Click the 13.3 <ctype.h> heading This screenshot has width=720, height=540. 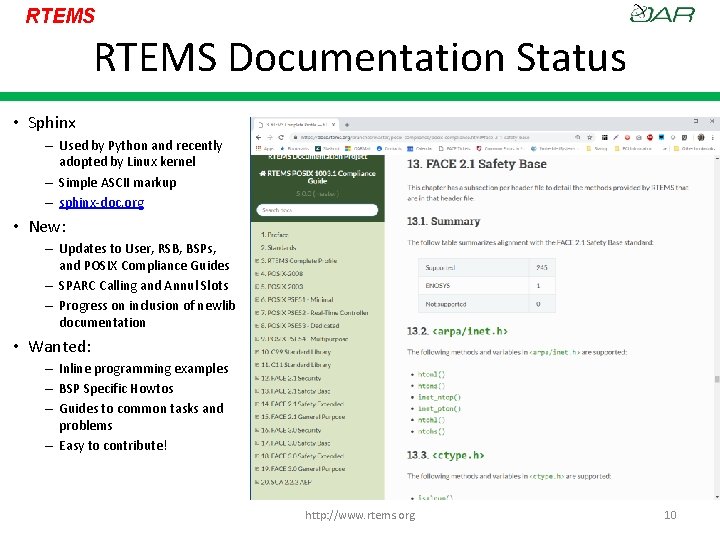point(445,455)
